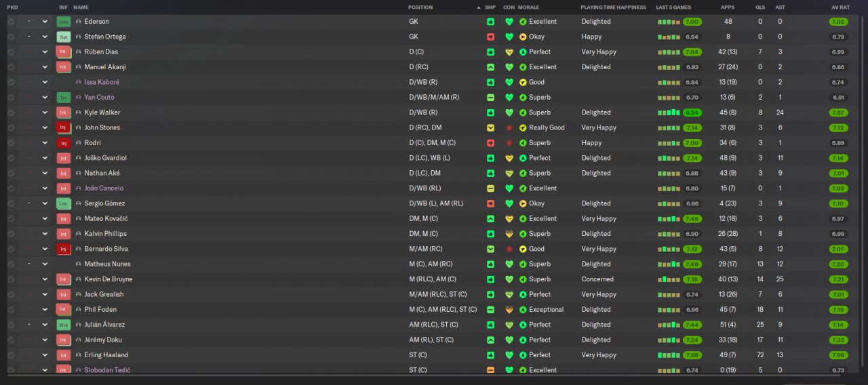Image resolution: width=868 pixels, height=385 pixels.
Task: Click John Stones' yellow sharpness arrow icon
Action: 490,128
